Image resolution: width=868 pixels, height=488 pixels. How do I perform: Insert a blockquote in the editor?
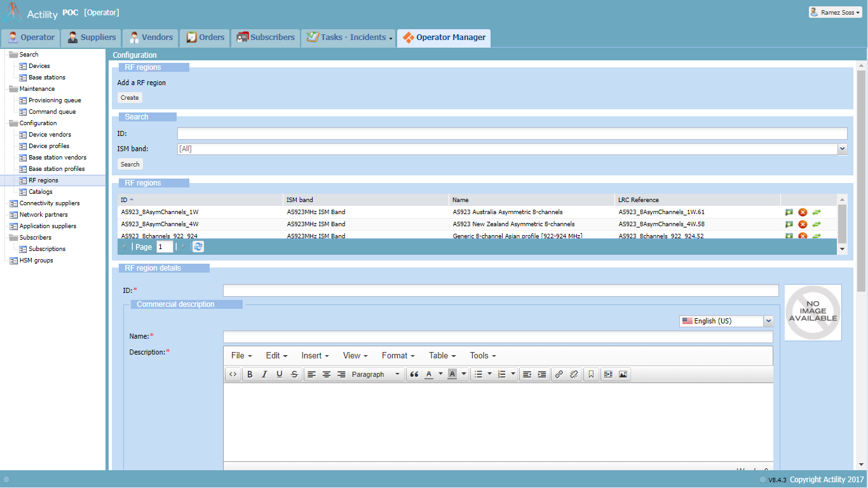coord(414,374)
